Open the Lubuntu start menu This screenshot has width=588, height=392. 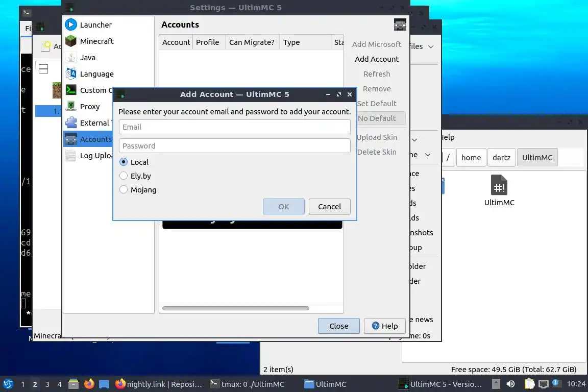pyautogui.click(x=8, y=384)
